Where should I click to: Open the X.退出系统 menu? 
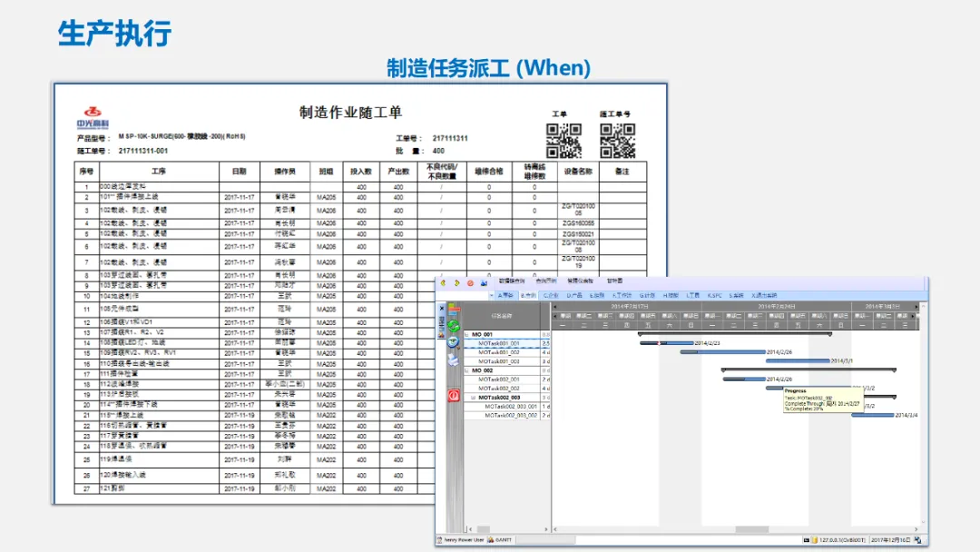[x=764, y=296]
